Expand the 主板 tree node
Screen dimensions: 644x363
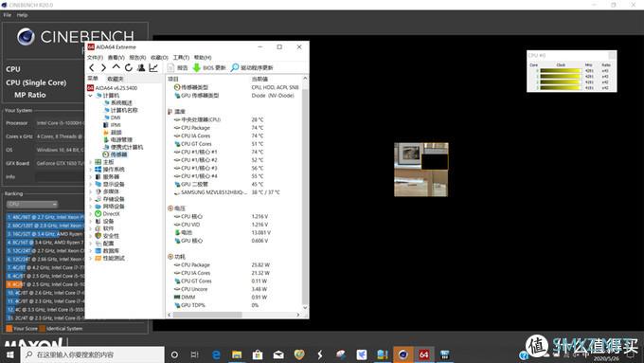pos(90,162)
